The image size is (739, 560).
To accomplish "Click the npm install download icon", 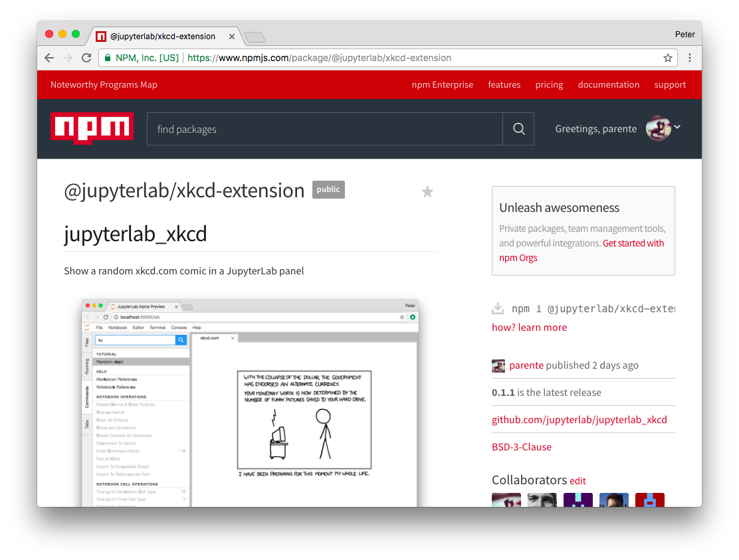I will 498,308.
